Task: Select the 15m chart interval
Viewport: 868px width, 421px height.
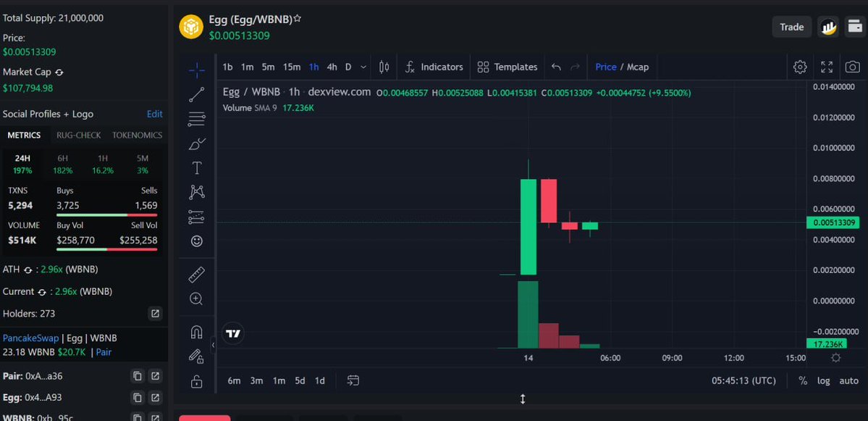Action: tap(292, 67)
